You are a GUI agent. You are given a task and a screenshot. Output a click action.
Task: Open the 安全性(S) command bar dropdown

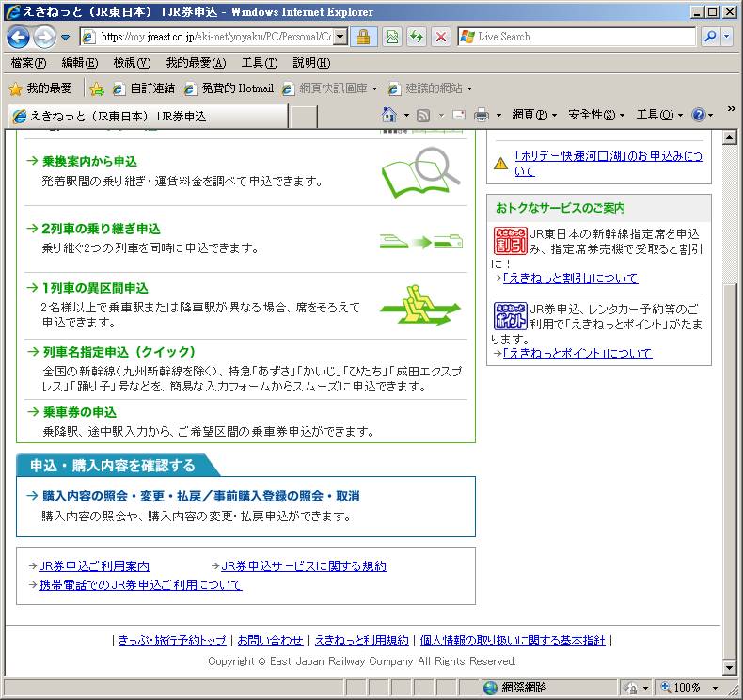(x=596, y=115)
